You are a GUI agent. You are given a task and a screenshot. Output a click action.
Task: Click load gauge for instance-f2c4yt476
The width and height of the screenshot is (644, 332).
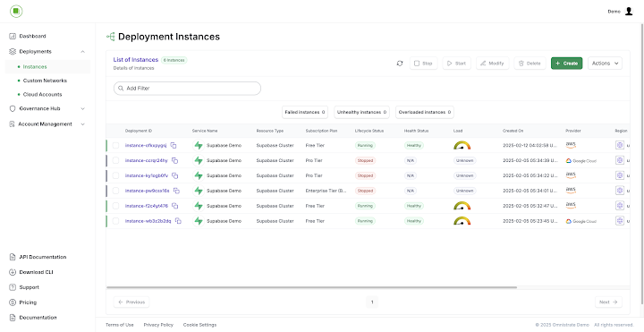click(x=462, y=206)
